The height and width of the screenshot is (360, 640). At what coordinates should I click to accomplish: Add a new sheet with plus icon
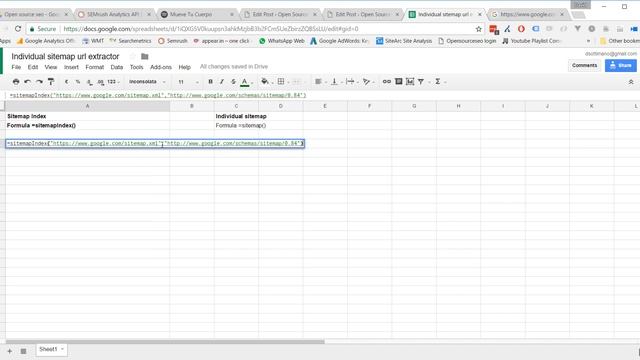[x=9, y=351]
